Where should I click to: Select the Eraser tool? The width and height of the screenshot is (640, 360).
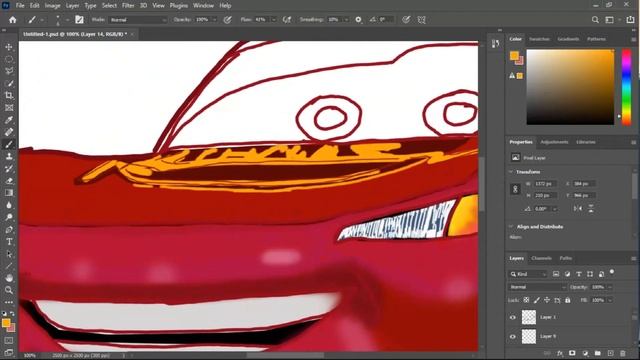(x=9, y=181)
